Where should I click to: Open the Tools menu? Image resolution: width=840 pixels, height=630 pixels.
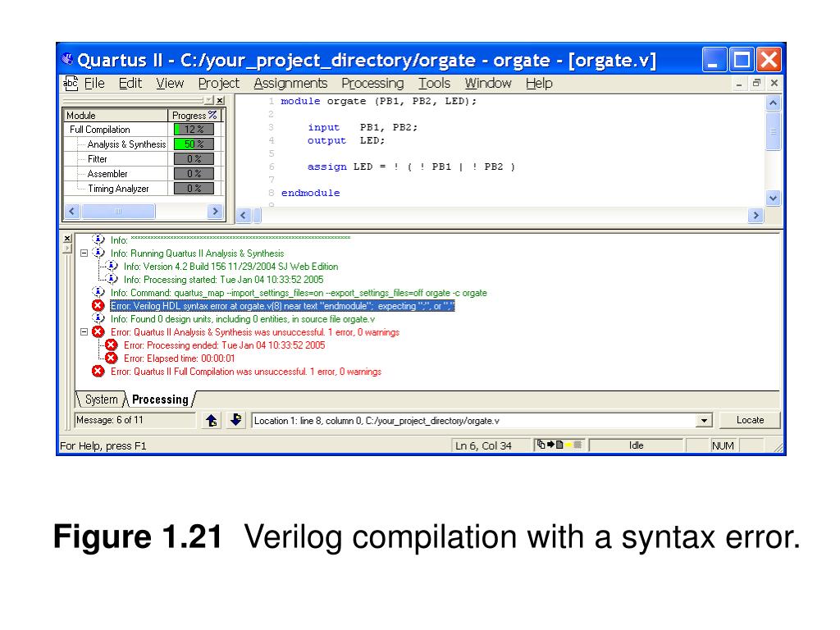point(435,84)
